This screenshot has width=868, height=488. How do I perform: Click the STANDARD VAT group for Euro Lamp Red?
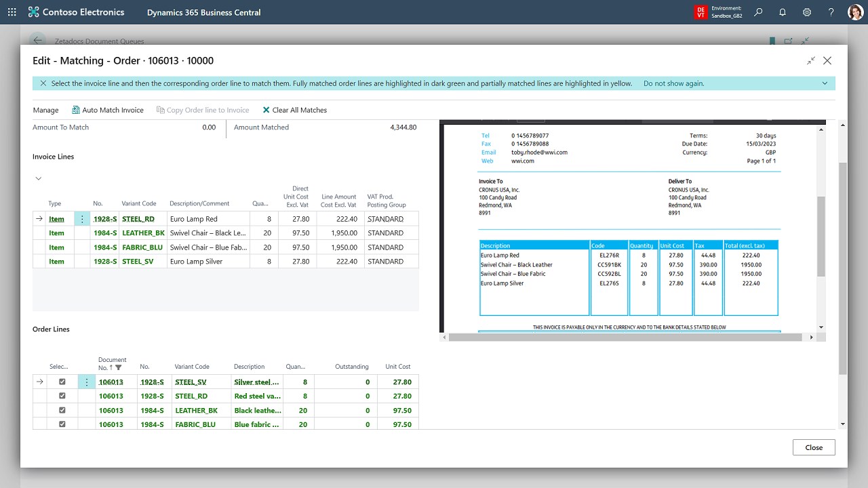tap(385, 219)
